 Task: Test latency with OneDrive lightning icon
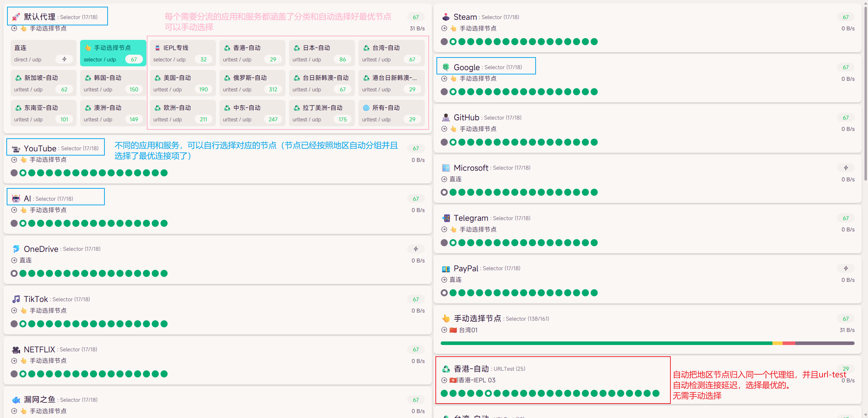tap(416, 249)
